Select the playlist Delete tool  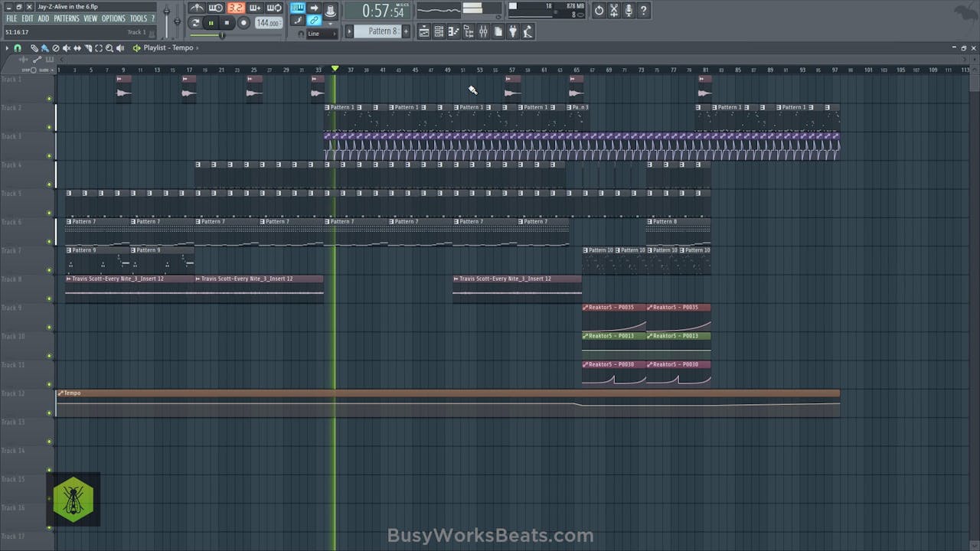55,48
